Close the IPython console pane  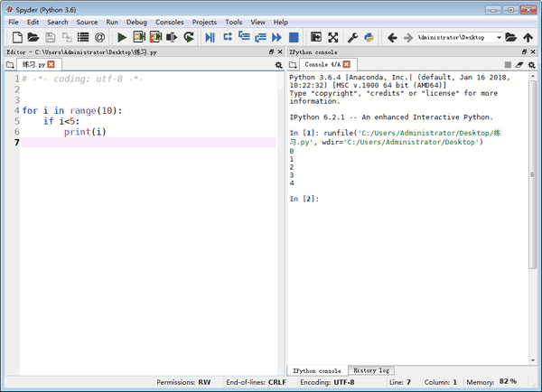point(533,51)
